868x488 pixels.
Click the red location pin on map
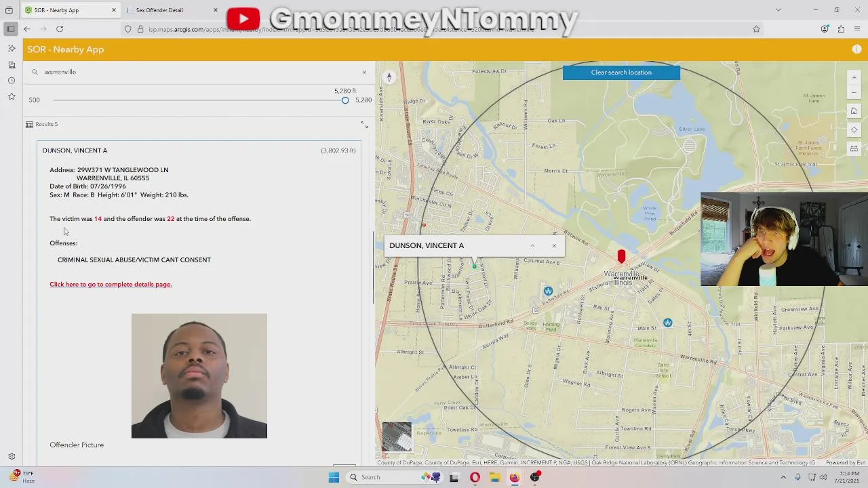coord(621,256)
